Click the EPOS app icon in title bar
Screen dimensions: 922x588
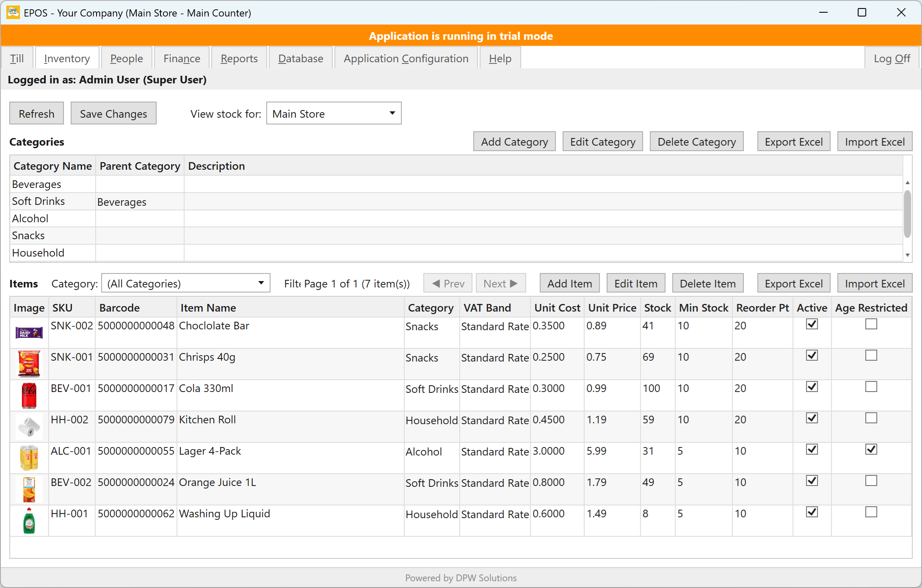click(x=13, y=13)
